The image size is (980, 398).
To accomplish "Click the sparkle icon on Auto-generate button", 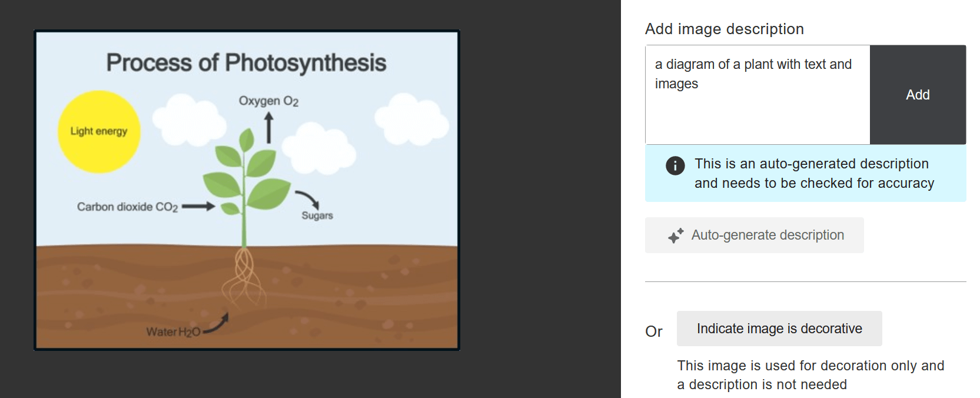I will (x=676, y=236).
